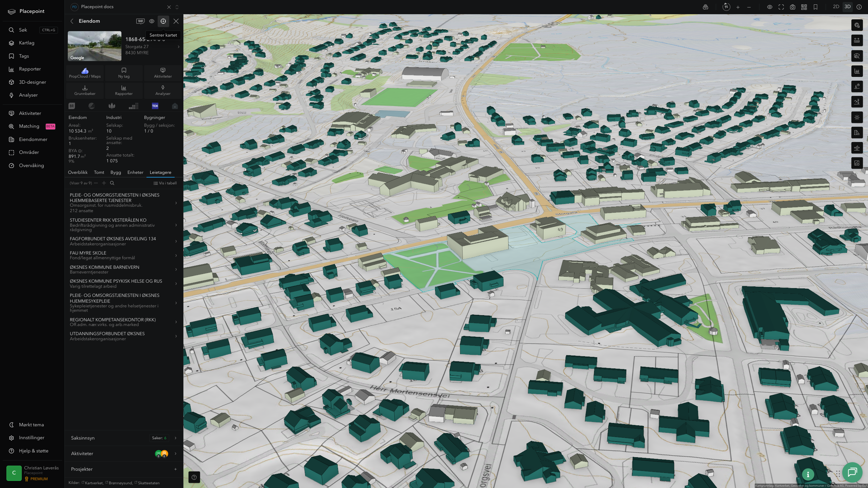Open the walking travel-time tool
The image size is (868, 488).
coord(857,86)
